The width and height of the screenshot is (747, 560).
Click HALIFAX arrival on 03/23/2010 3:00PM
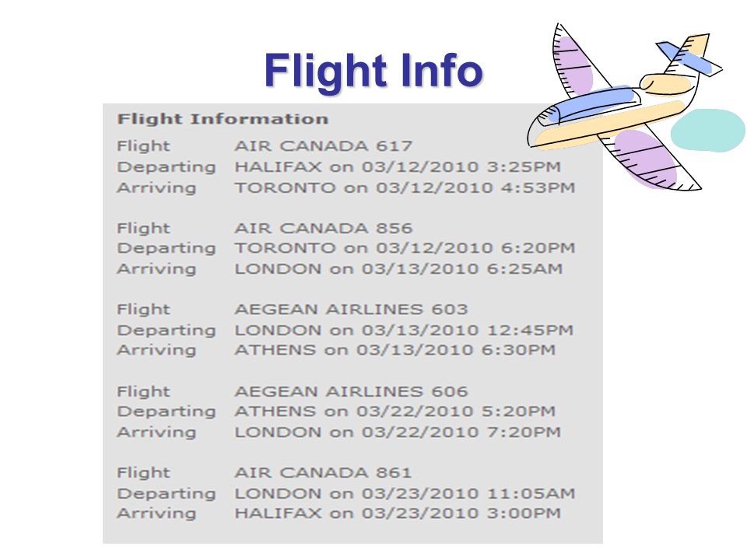(x=398, y=513)
